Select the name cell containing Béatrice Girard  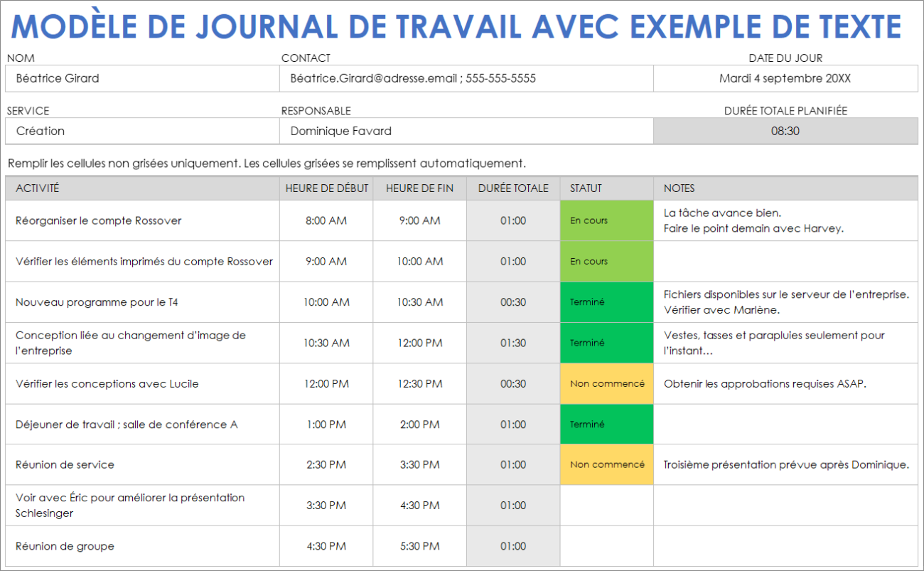[x=142, y=78]
